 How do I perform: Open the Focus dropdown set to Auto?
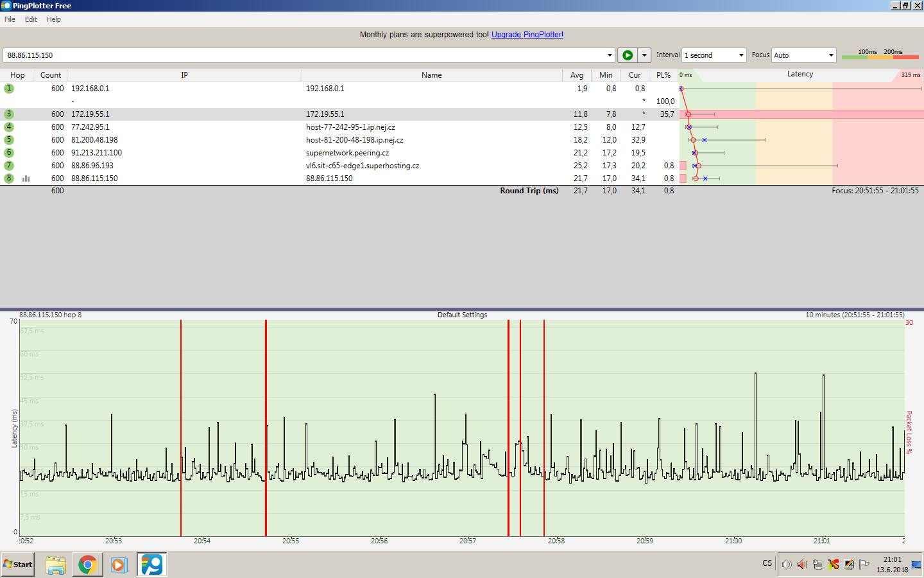pyautogui.click(x=804, y=55)
